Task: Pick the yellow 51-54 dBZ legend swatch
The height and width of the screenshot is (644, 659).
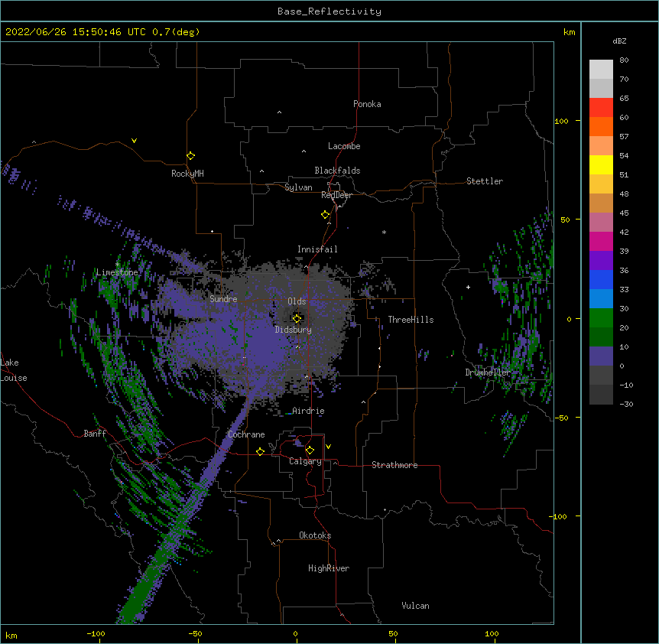Action: pyautogui.click(x=601, y=164)
